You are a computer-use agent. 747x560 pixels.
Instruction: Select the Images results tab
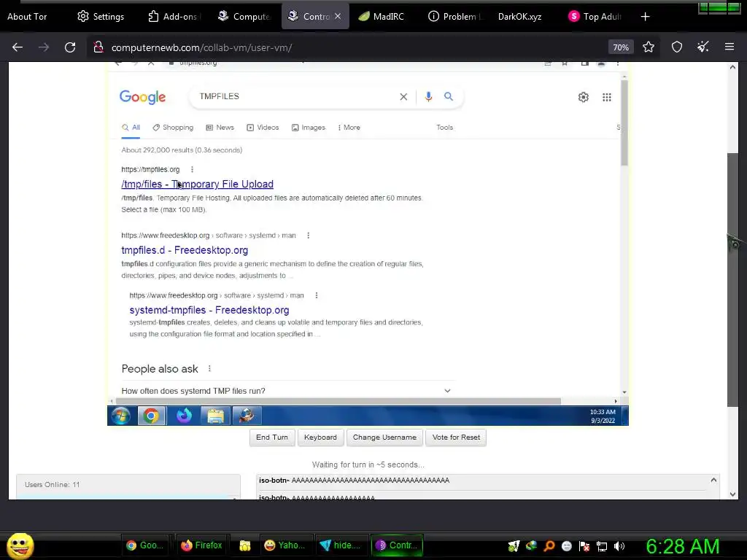(309, 128)
